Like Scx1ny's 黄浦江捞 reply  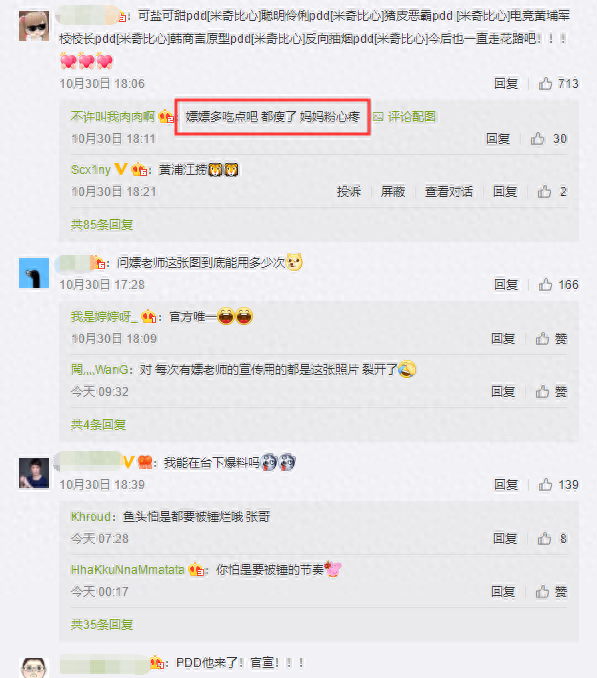[x=552, y=192]
